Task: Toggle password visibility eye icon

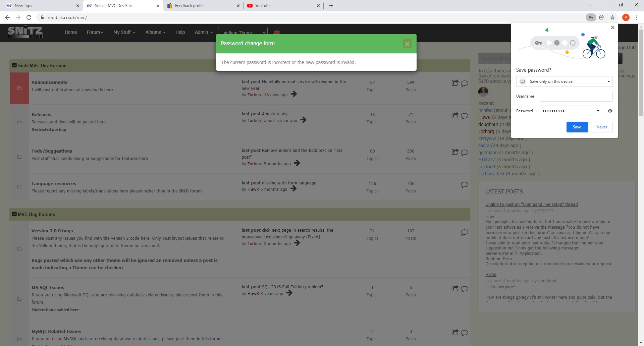Action: click(610, 111)
